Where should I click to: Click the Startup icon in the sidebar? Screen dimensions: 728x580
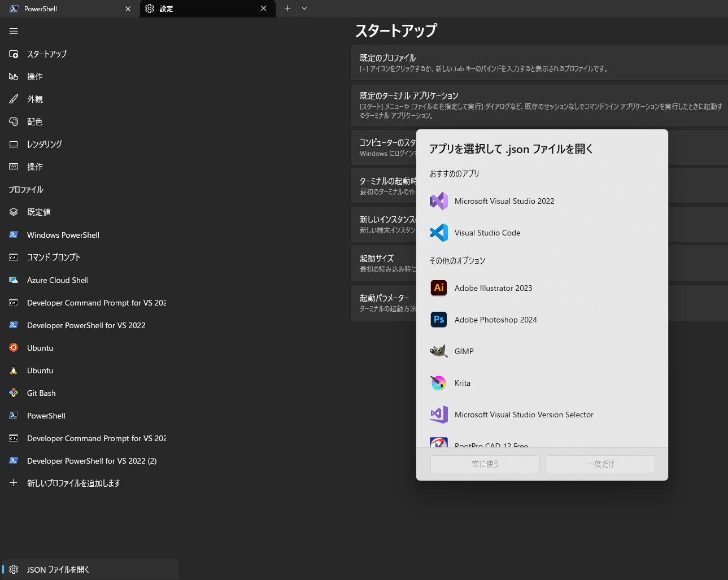(14, 54)
